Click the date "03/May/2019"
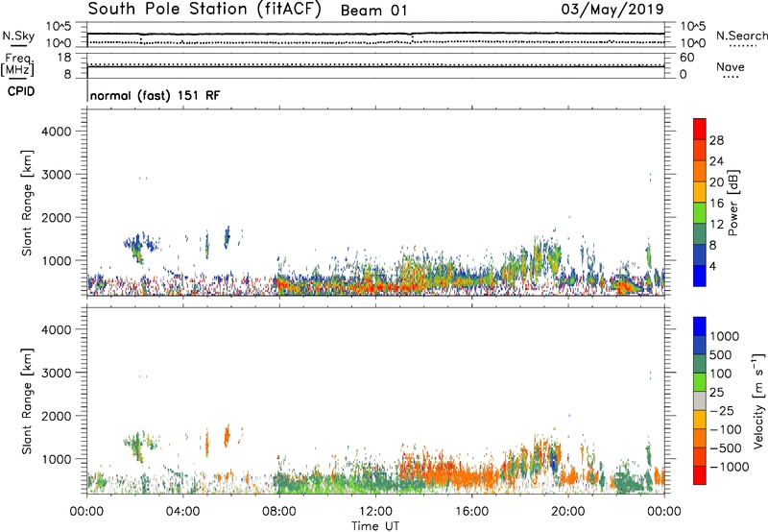Screen dimensions: 768x532 click(612, 10)
